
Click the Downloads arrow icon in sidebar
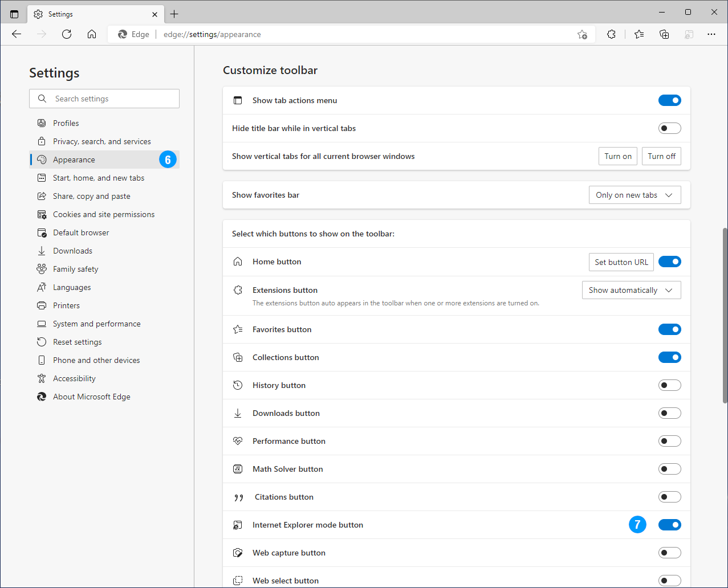click(x=41, y=250)
